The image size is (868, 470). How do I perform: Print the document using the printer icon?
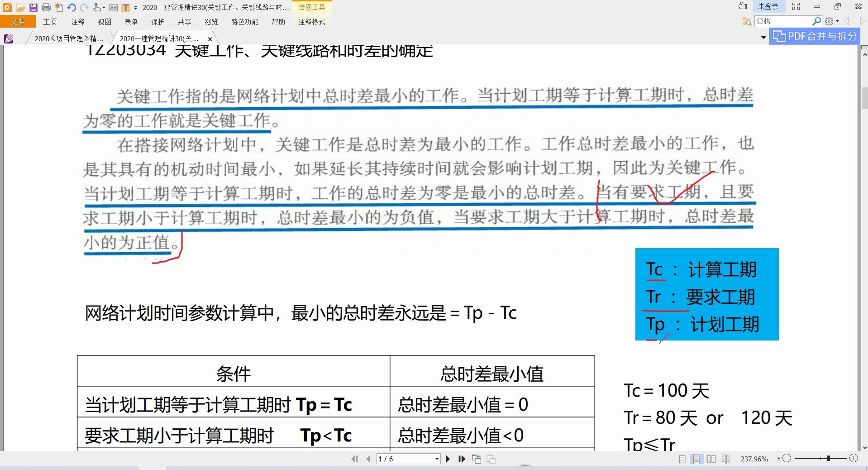[x=46, y=7]
